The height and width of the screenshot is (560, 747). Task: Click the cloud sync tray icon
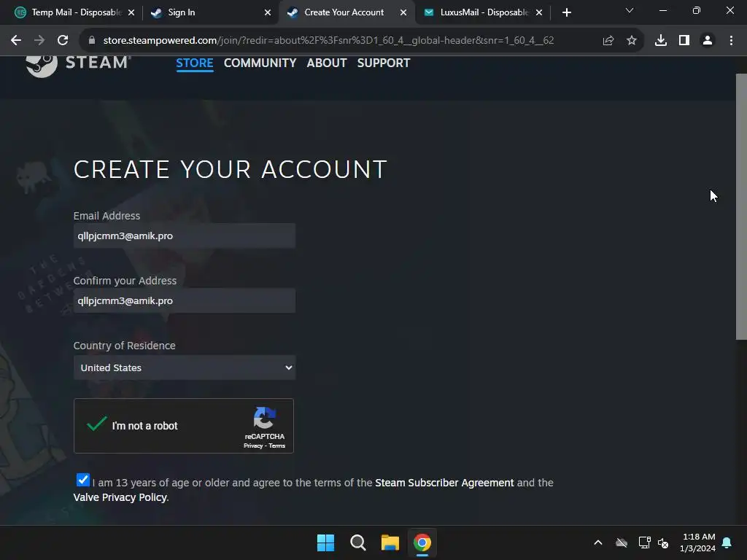click(622, 542)
